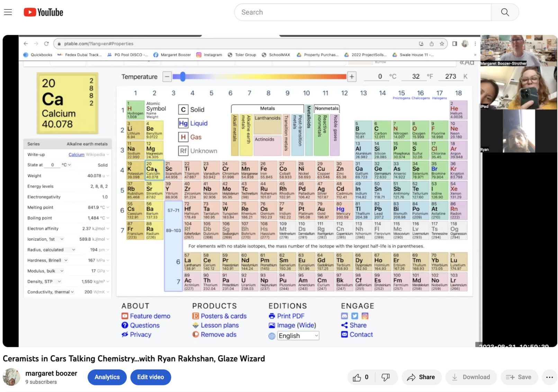Open the YouTube hamburger guide menu

click(x=8, y=12)
